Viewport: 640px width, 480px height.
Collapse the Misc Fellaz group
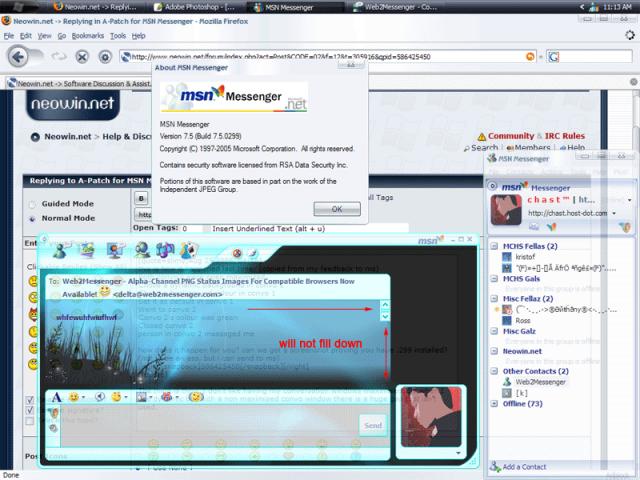click(494, 299)
